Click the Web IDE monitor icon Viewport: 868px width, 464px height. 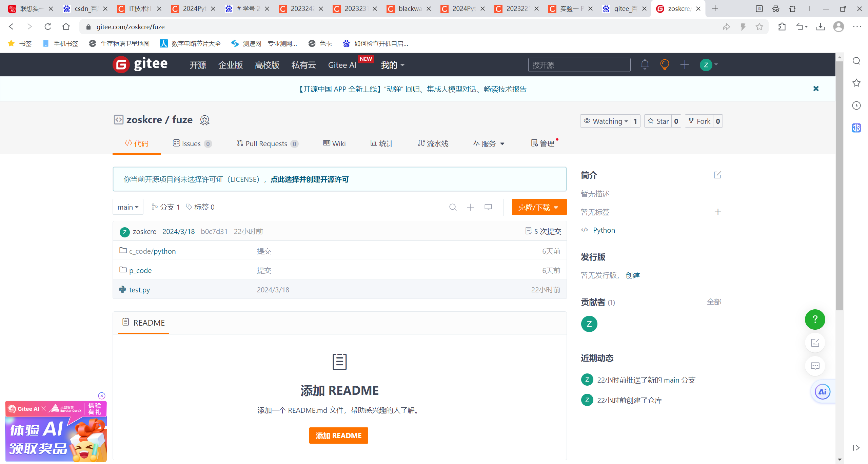pos(488,207)
